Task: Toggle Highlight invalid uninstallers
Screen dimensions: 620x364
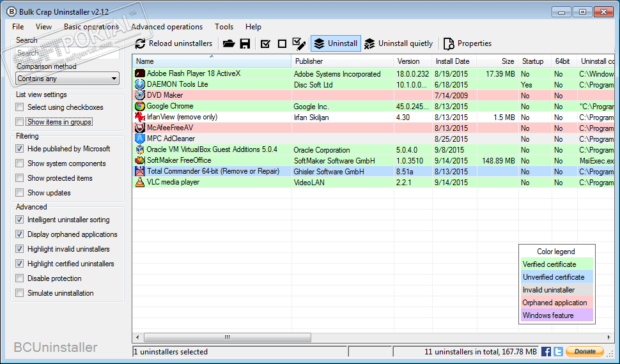Action: [19, 248]
